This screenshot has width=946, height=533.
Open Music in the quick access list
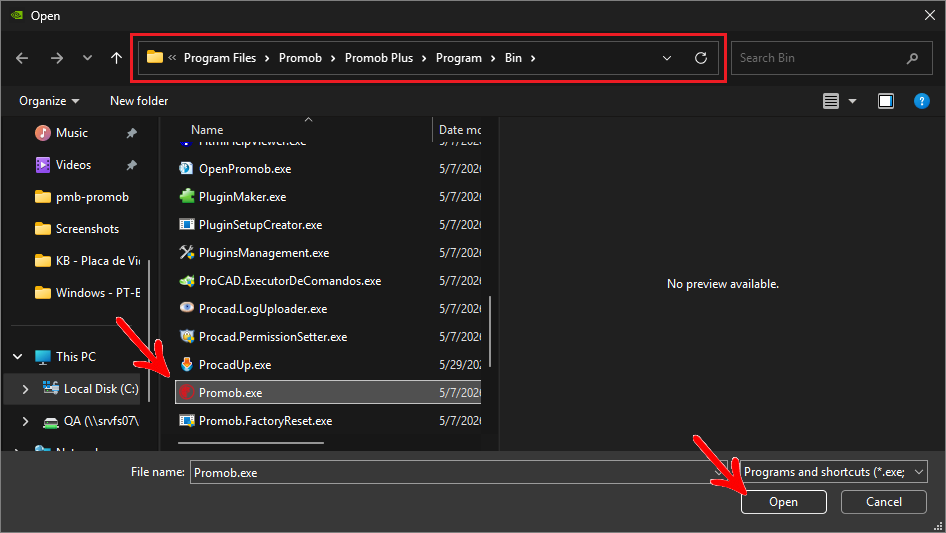[x=72, y=133]
